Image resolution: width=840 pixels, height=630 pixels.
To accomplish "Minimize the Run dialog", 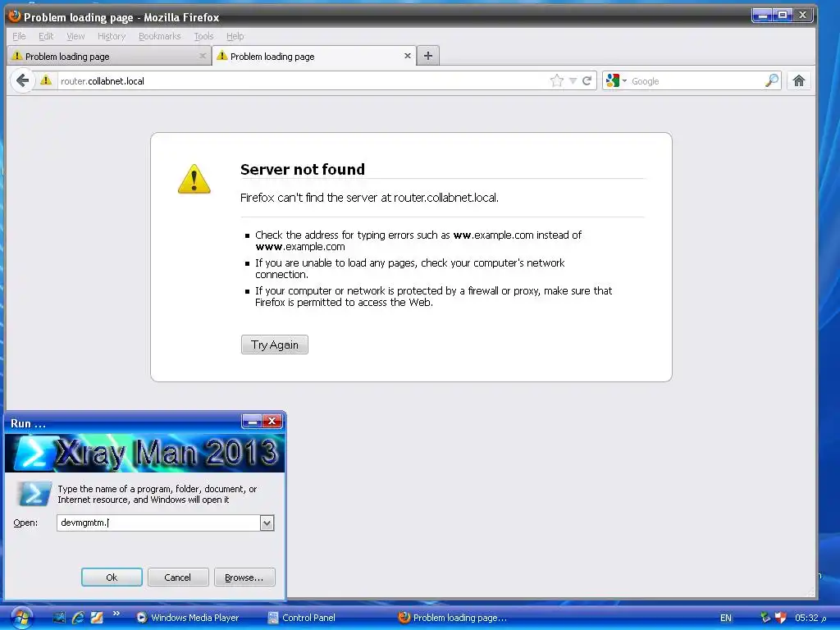I will pyautogui.click(x=252, y=422).
